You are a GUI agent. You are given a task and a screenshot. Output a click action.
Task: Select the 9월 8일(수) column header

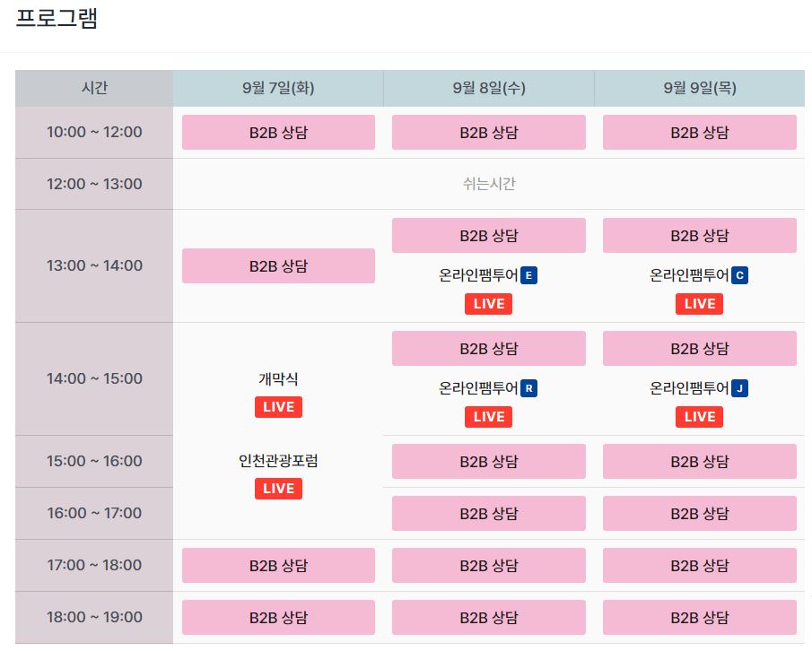[489, 88]
